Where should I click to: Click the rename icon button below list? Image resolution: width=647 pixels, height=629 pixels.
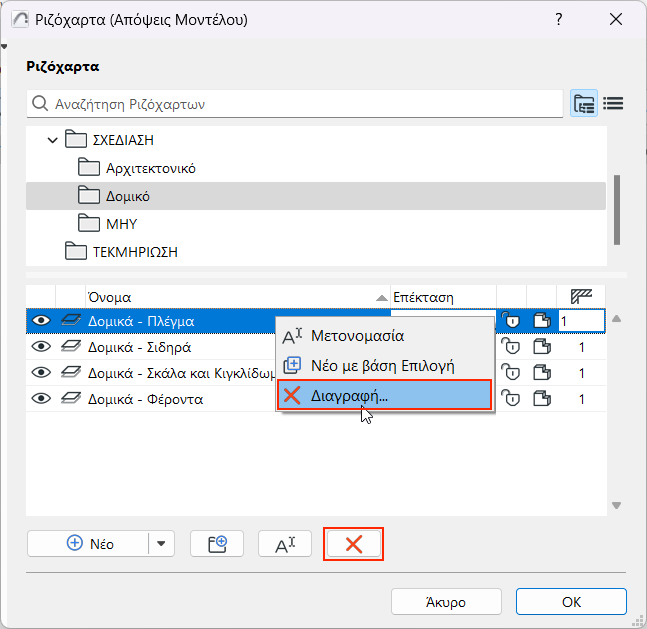coord(285,544)
